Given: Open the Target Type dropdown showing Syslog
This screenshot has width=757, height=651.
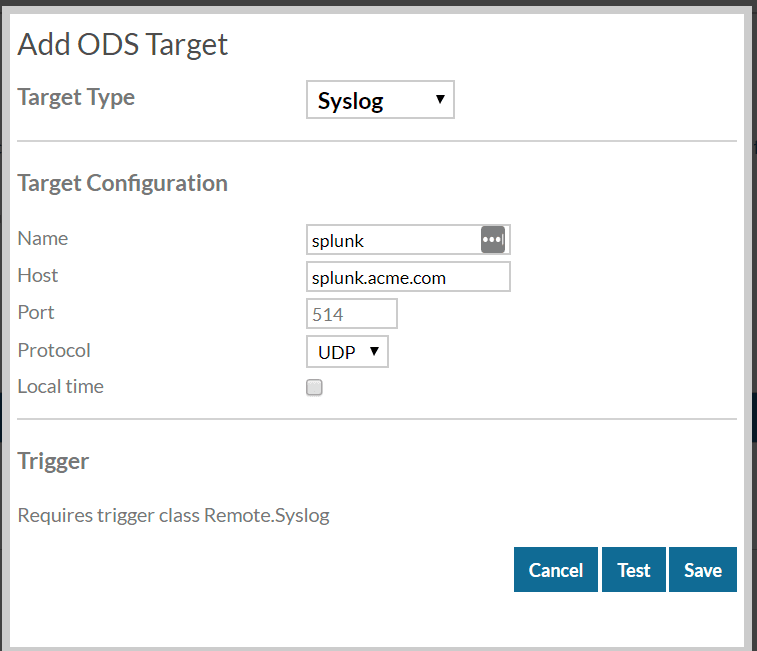Looking at the screenshot, I should coord(380,100).
